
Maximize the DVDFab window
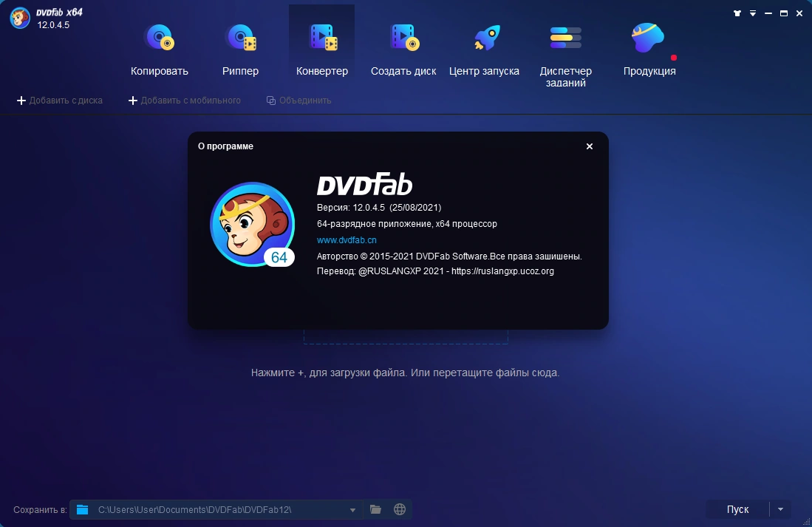click(783, 13)
